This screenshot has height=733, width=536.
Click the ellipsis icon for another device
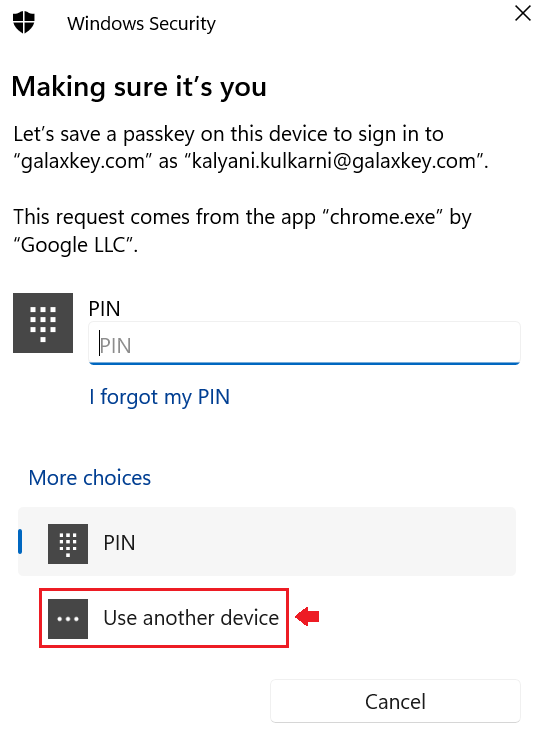[x=68, y=619]
